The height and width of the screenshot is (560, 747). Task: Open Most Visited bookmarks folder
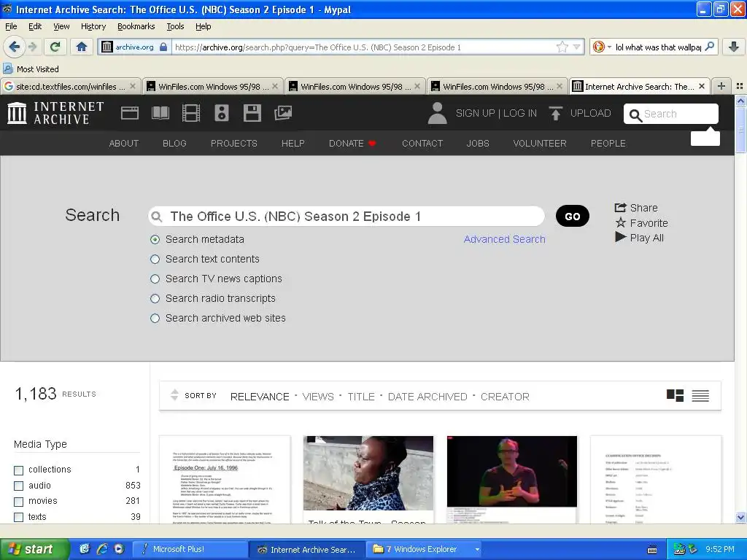pyautogui.click(x=31, y=69)
